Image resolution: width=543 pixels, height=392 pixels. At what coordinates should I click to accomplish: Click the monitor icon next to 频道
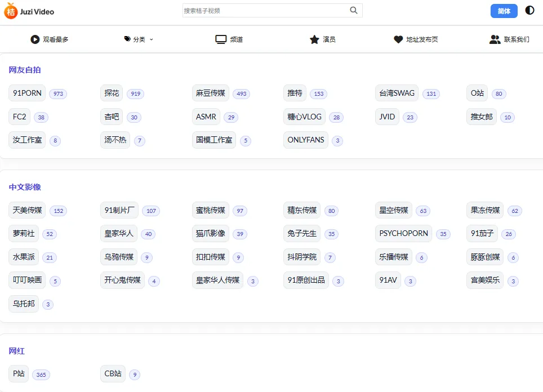click(220, 39)
